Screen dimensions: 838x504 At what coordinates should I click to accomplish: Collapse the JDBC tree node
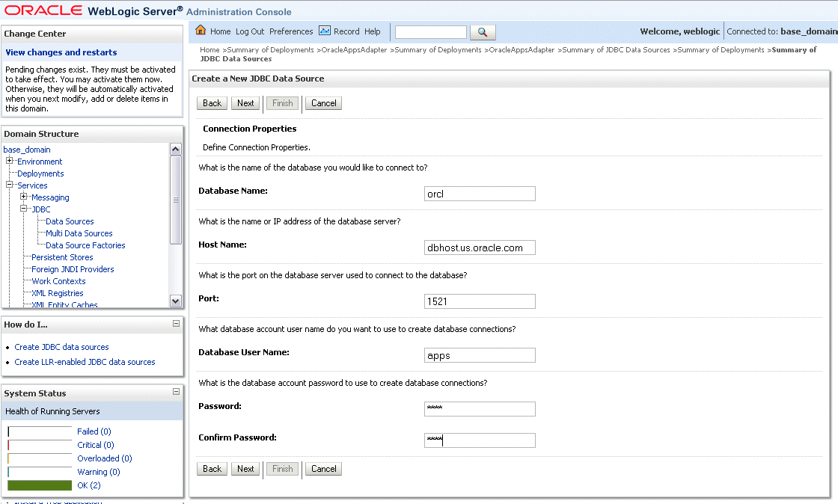pyautogui.click(x=23, y=209)
